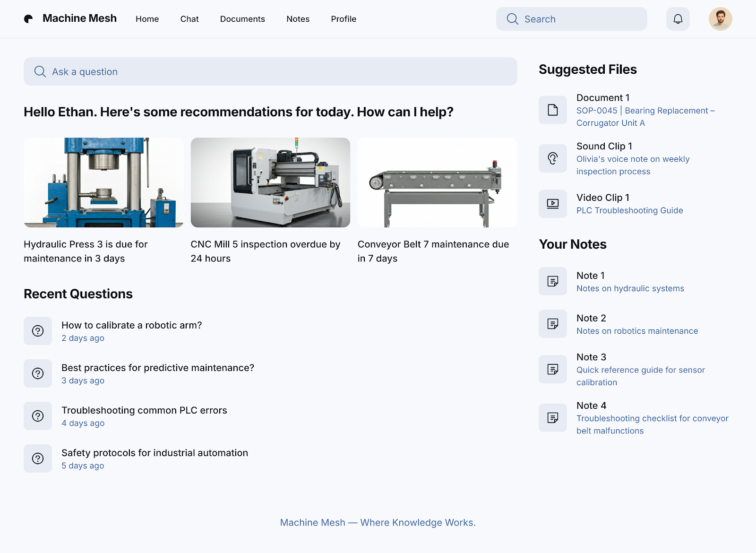Open Hydraulic Press 3 maintenance recommendation text
The height and width of the screenshot is (553, 756).
(86, 251)
